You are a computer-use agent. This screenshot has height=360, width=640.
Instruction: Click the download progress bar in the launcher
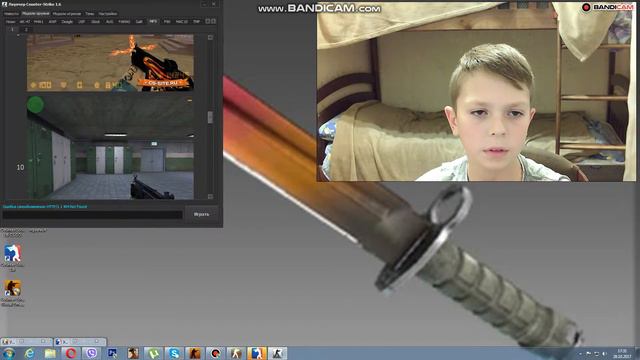(x=92, y=215)
